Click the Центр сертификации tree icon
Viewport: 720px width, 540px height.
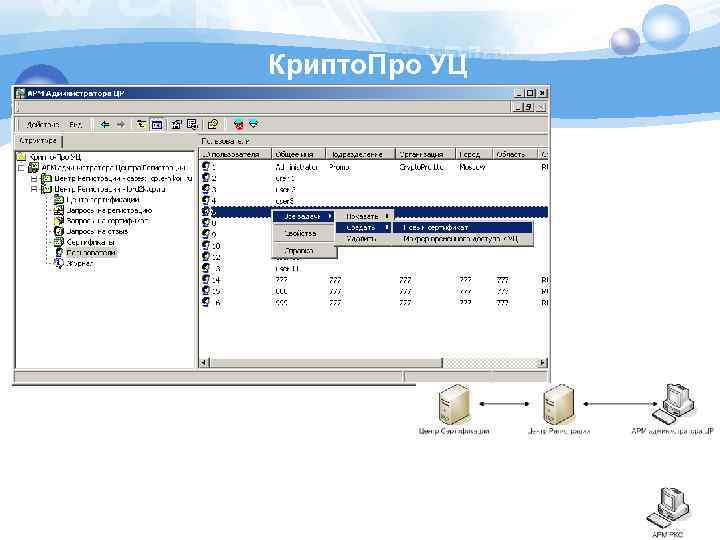58,200
